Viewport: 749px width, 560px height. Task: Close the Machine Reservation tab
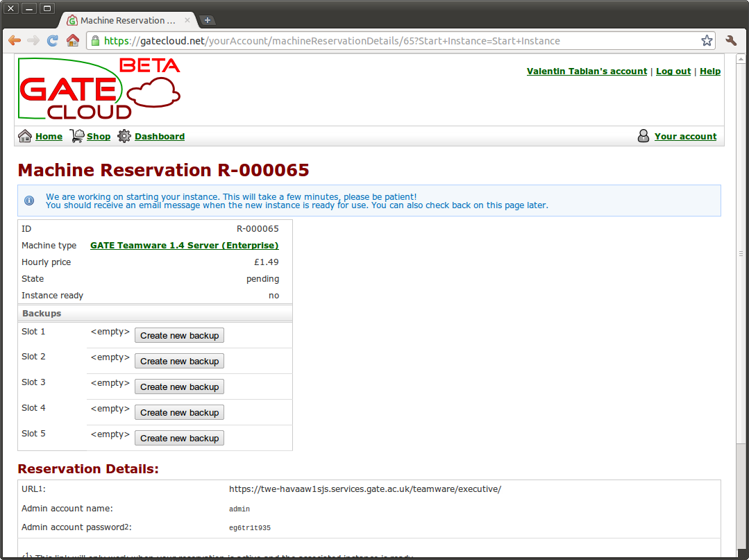tap(187, 20)
